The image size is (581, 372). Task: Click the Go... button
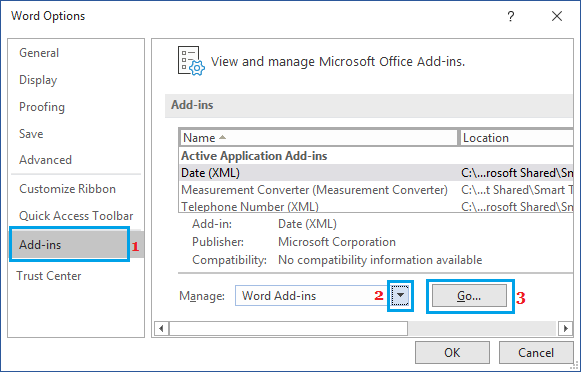[469, 296]
